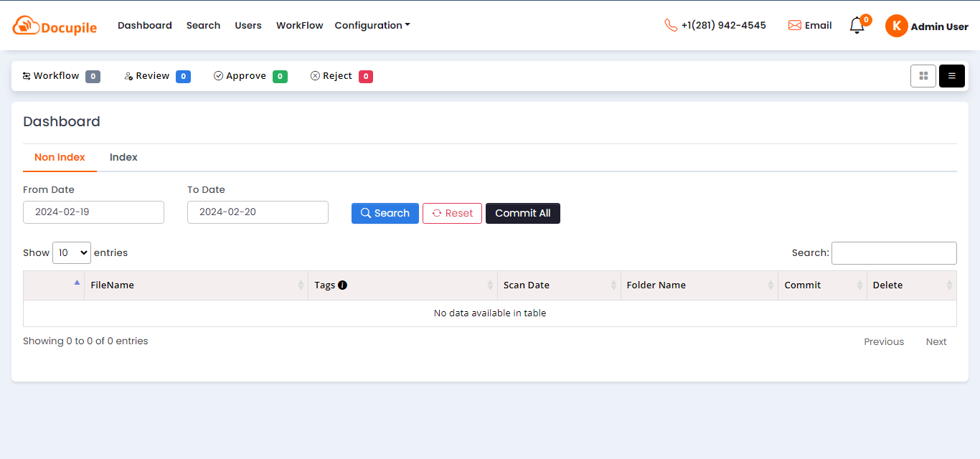The height and width of the screenshot is (459, 980).
Task: Open the notification bell icon
Action: click(857, 26)
